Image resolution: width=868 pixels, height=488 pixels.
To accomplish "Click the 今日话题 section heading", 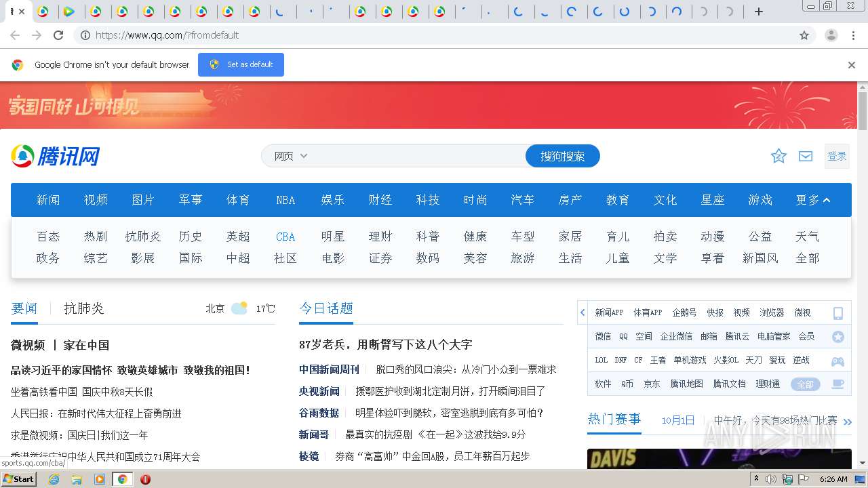I will coord(326,308).
